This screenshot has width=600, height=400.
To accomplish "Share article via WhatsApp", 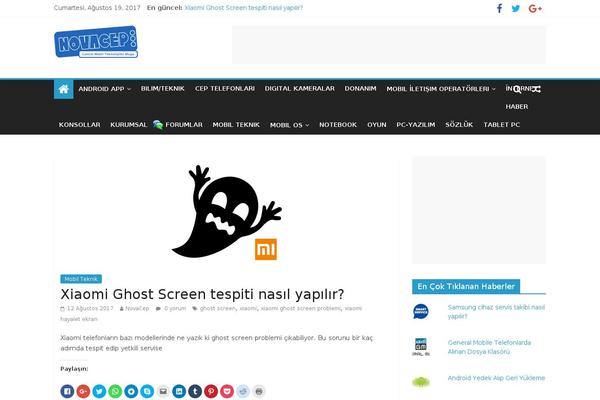I will [115, 391].
